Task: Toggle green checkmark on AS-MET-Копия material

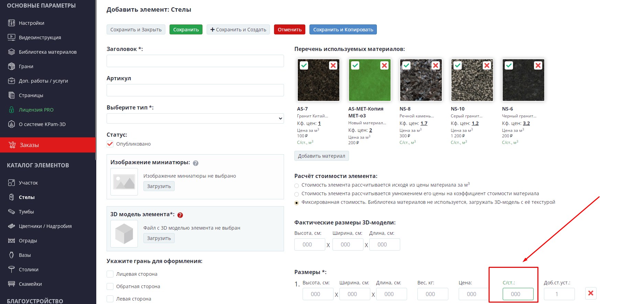Action: point(355,65)
